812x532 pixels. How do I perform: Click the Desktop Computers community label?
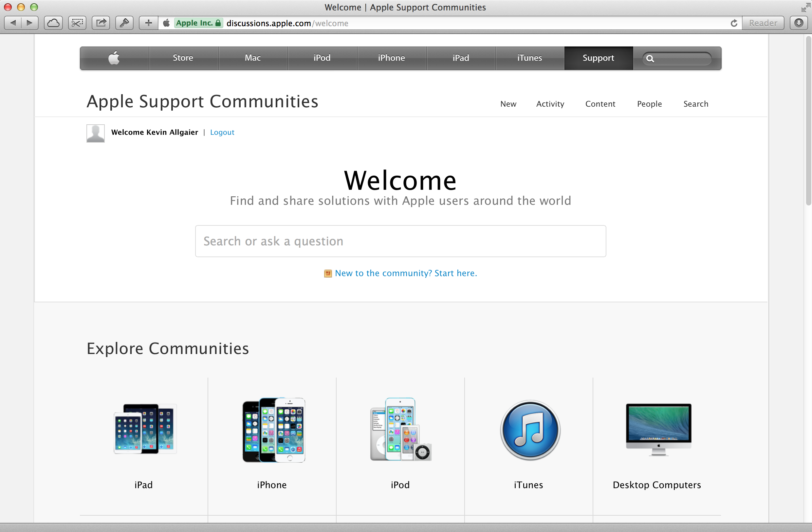pyautogui.click(x=657, y=485)
